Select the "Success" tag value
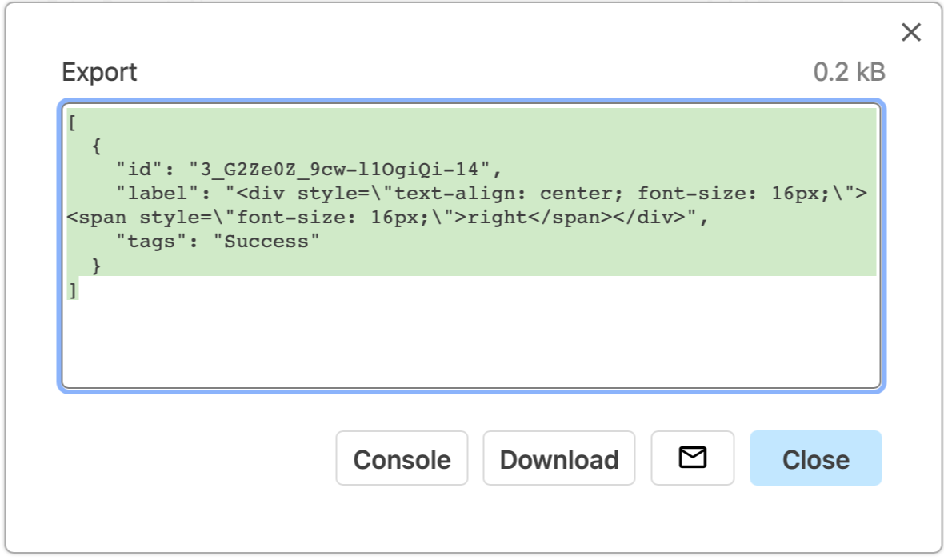The width and height of the screenshot is (944, 560). coord(266,241)
